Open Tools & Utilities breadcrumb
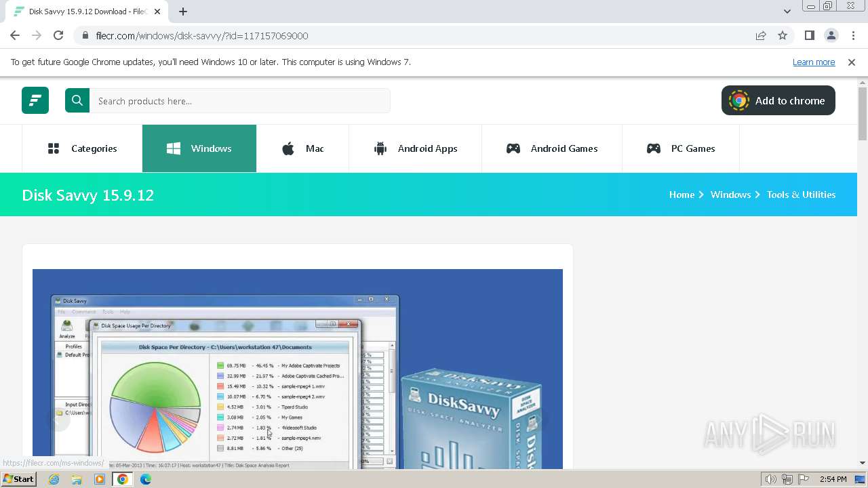The image size is (868, 488). coord(801,195)
